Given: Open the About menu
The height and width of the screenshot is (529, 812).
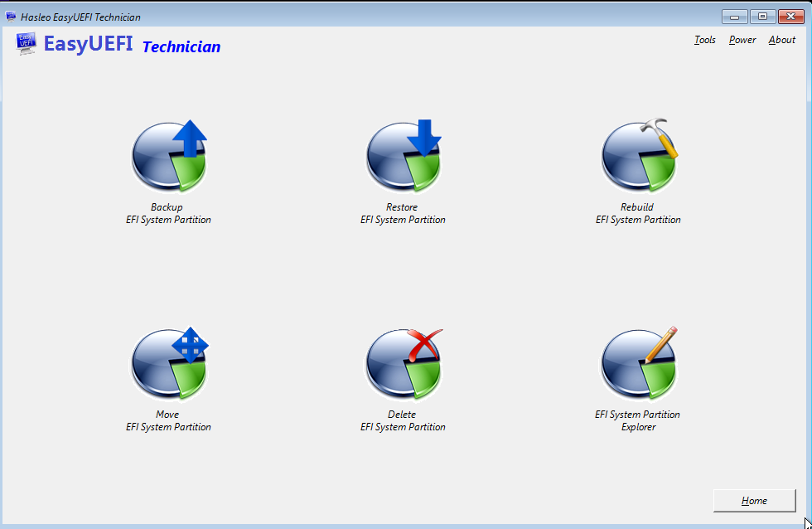Looking at the screenshot, I should pyautogui.click(x=781, y=40).
